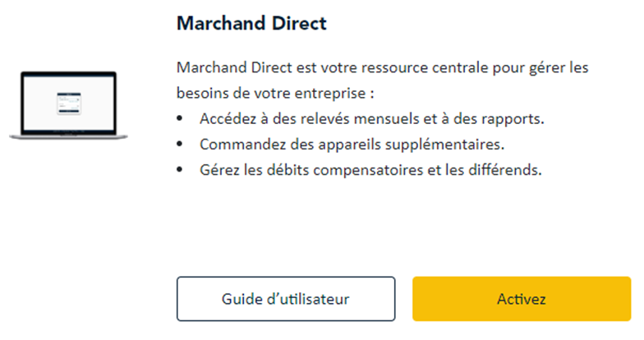This screenshot has width=644, height=340.
Task: Open the Guide d'utilisateur button
Action: coord(286,299)
